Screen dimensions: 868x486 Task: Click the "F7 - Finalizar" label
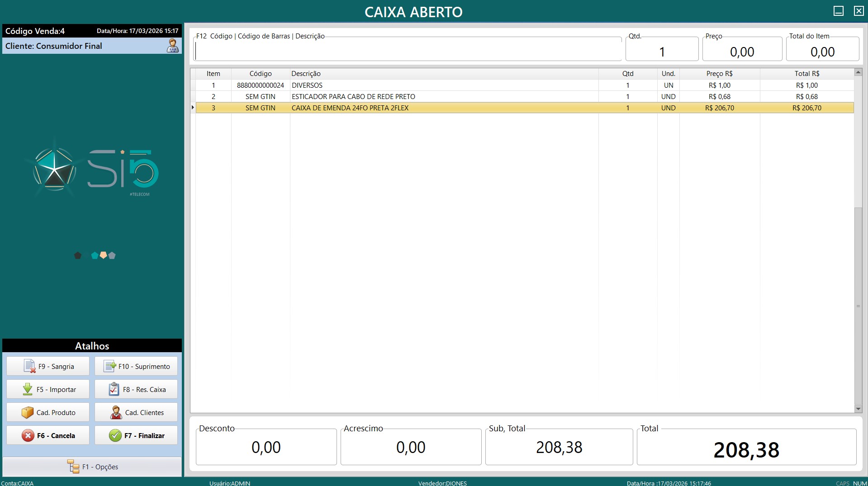[144, 436]
